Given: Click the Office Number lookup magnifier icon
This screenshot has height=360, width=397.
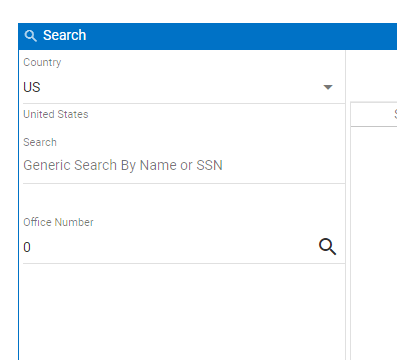Looking at the screenshot, I should (328, 247).
